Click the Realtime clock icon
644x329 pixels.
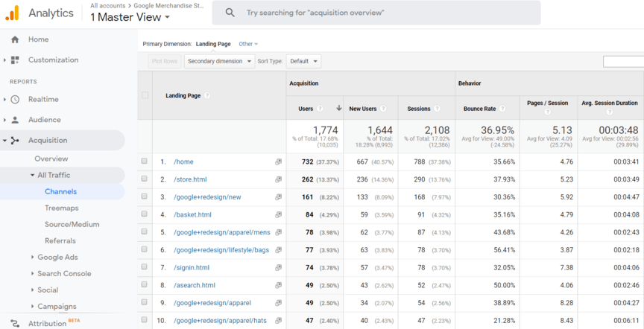pyautogui.click(x=15, y=100)
